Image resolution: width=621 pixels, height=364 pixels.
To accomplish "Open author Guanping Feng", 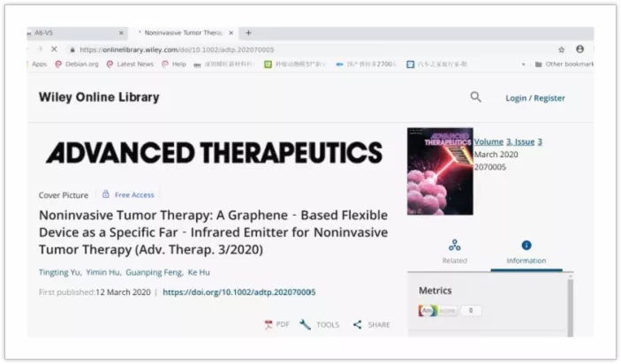I will coord(154,272).
